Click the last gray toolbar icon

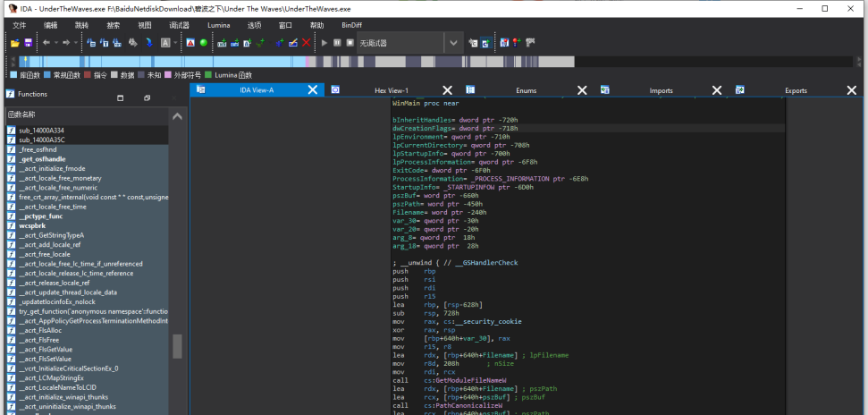530,43
